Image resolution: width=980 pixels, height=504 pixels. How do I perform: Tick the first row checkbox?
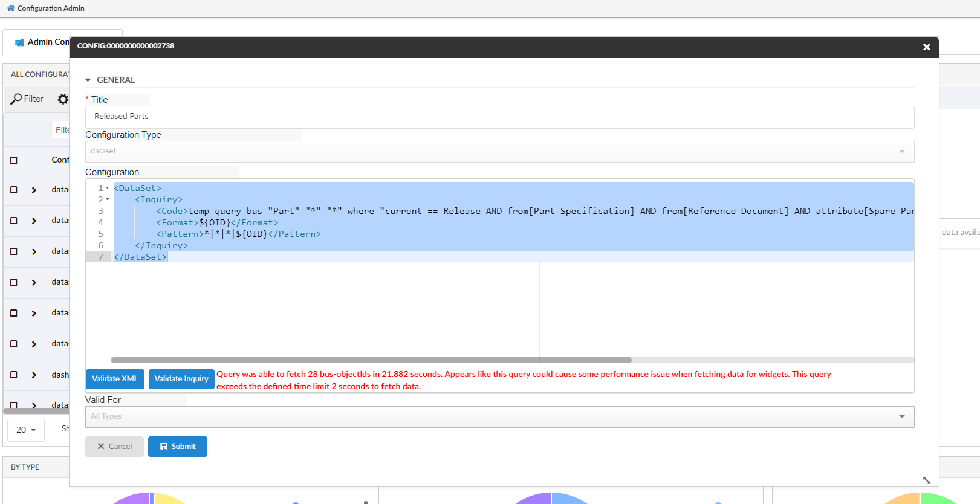click(14, 190)
